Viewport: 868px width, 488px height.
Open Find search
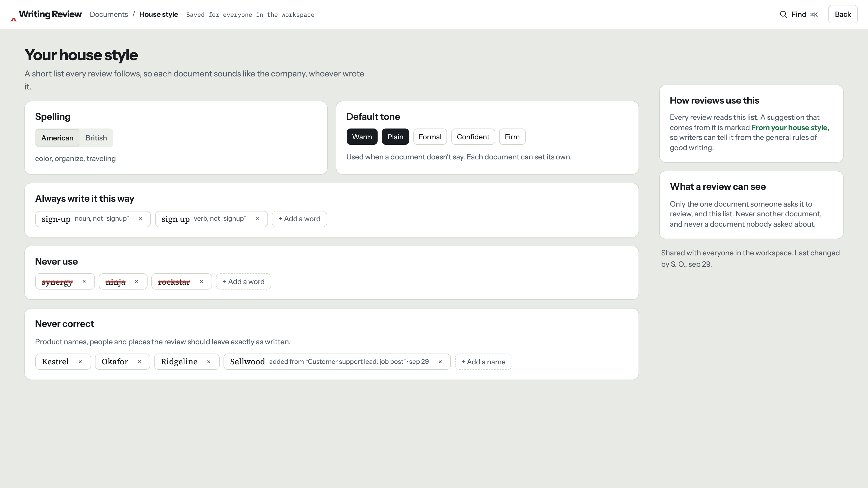(799, 14)
